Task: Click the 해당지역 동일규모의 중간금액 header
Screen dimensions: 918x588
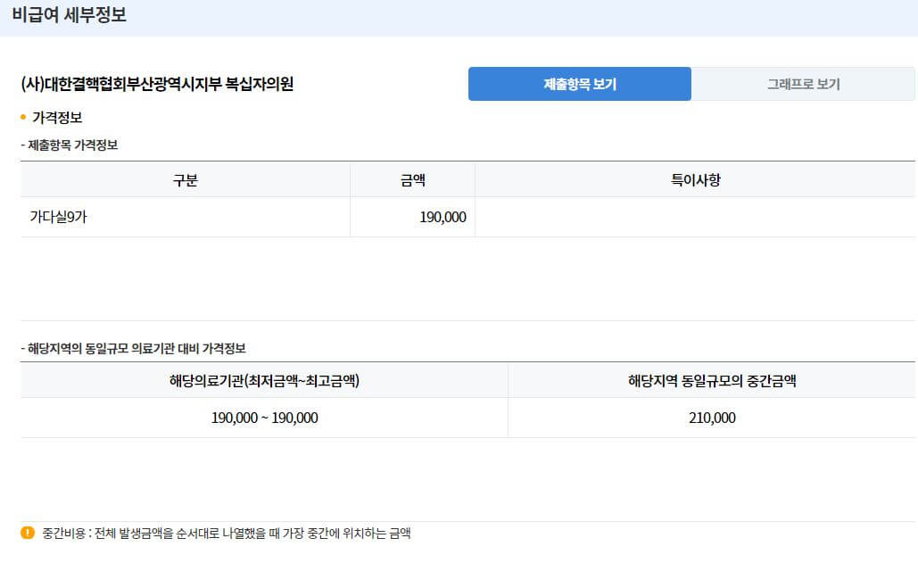Action: (712, 379)
